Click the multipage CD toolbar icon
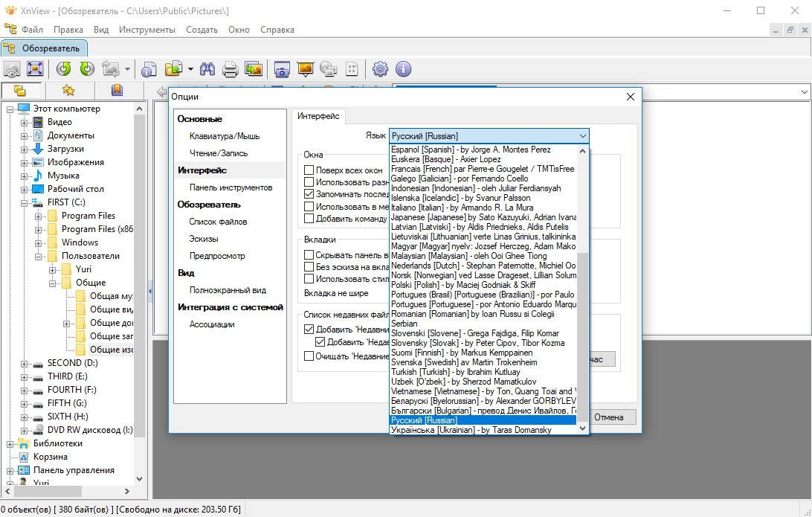 [x=329, y=69]
